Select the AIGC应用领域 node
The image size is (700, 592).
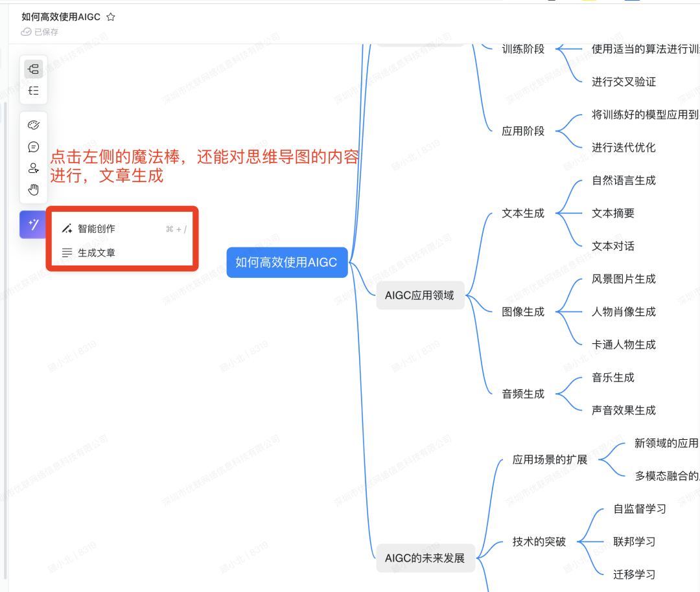coord(420,295)
